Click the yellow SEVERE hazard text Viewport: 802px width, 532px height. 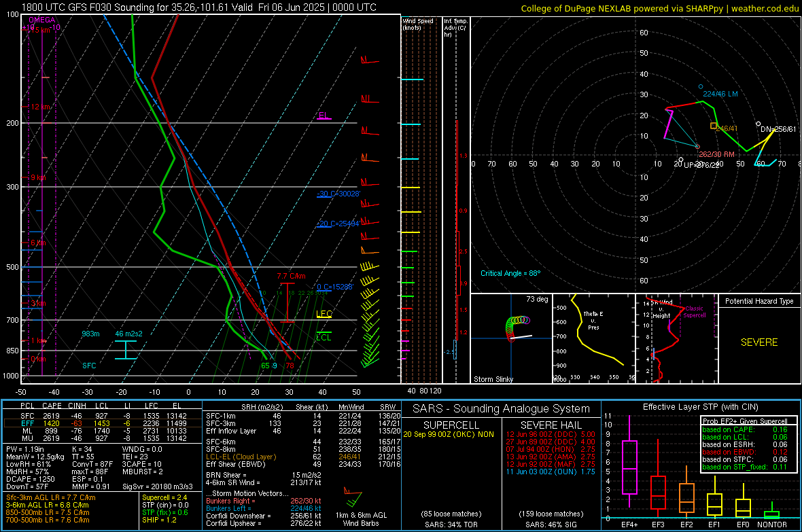click(759, 342)
